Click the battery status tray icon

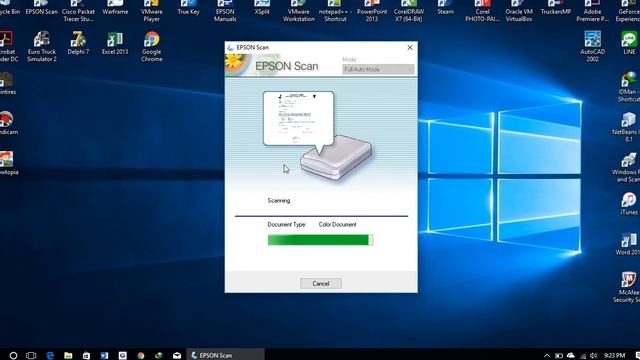[x=559, y=356]
